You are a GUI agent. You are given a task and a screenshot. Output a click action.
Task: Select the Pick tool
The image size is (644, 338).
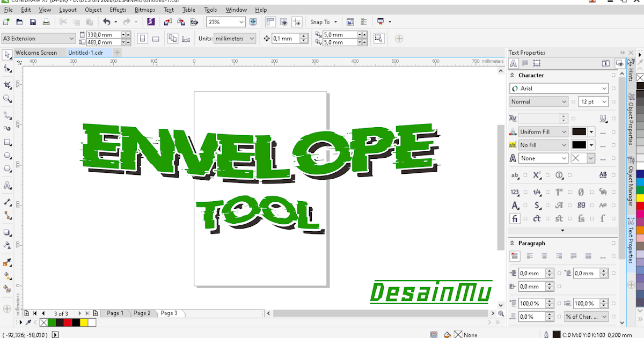click(7, 55)
